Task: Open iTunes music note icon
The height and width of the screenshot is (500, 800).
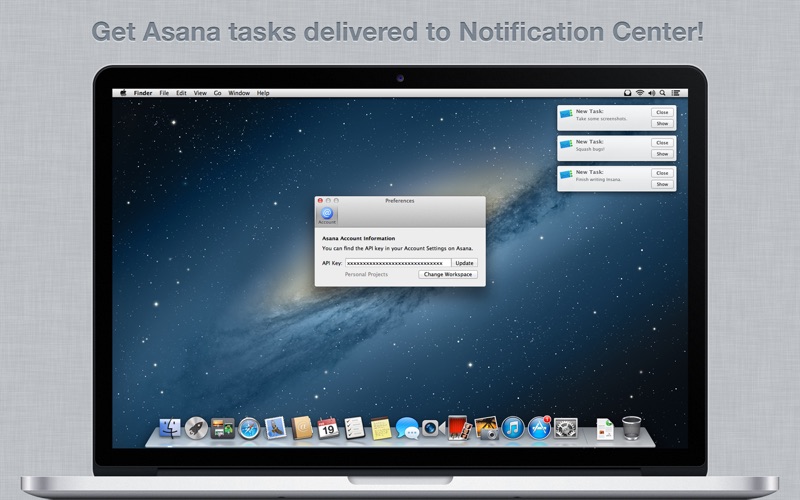Action: pos(513,428)
